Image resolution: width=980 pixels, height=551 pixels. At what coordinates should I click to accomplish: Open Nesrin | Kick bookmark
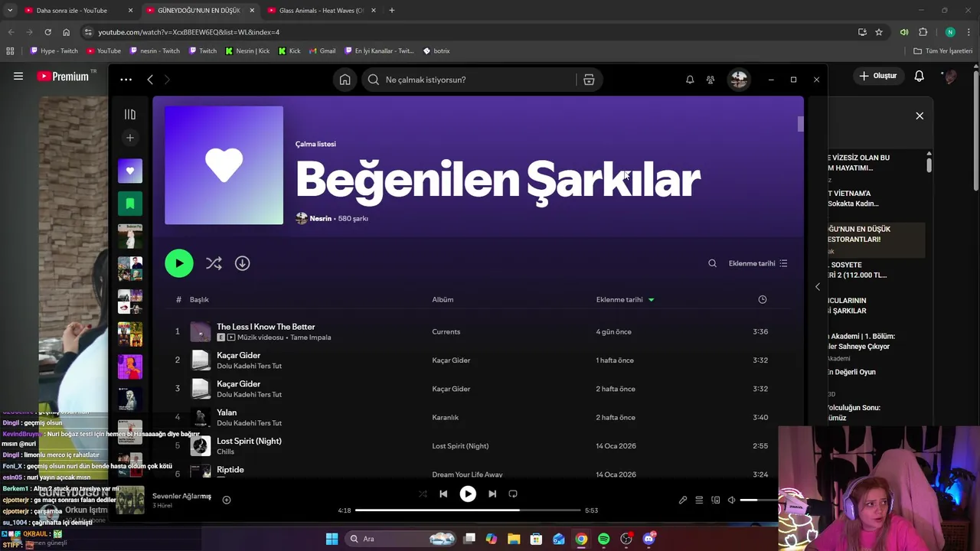coord(247,51)
